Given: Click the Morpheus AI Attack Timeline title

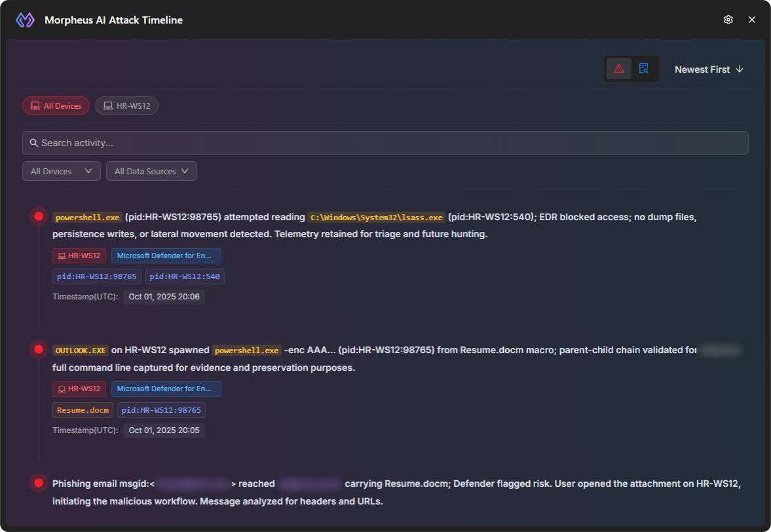Looking at the screenshot, I should tap(113, 20).
